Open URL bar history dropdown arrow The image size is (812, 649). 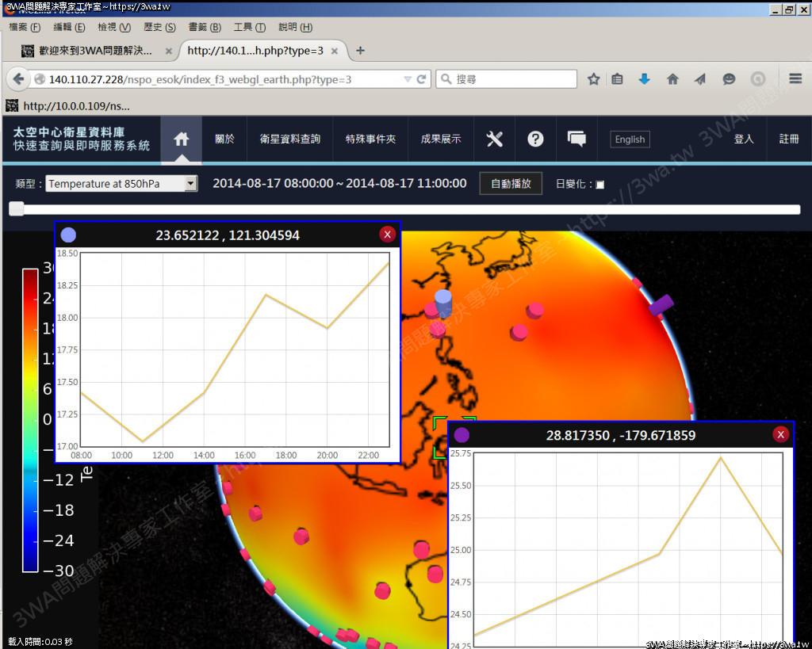pyautogui.click(x=408, y=79)
